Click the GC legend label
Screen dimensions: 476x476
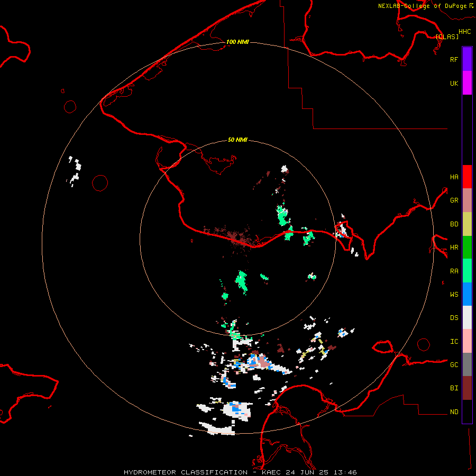click(454, 365)
